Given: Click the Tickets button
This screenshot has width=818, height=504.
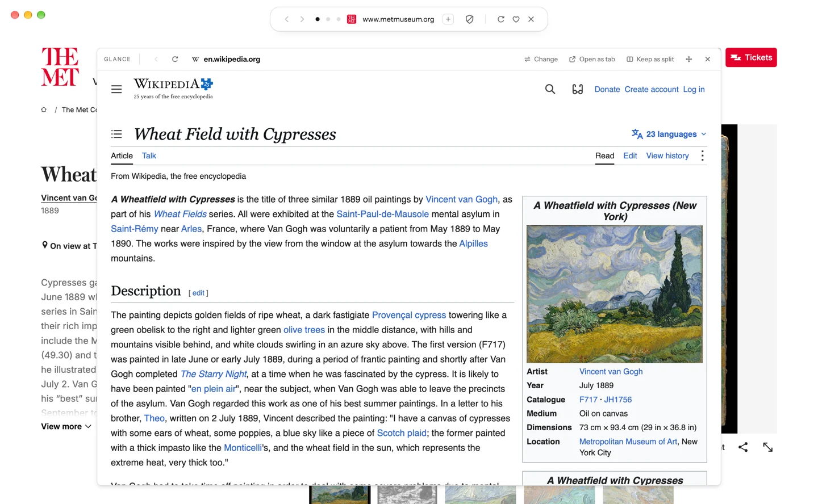Looking at the screenshot, I should (x=751, y=57).
